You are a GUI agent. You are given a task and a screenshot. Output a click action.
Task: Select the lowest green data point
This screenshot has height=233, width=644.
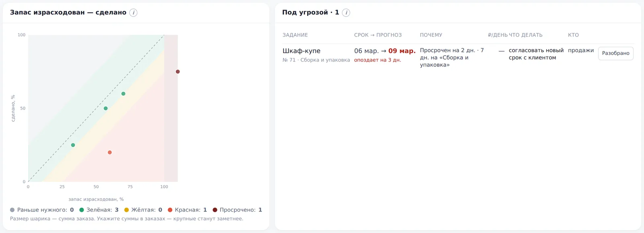[73, 145]
